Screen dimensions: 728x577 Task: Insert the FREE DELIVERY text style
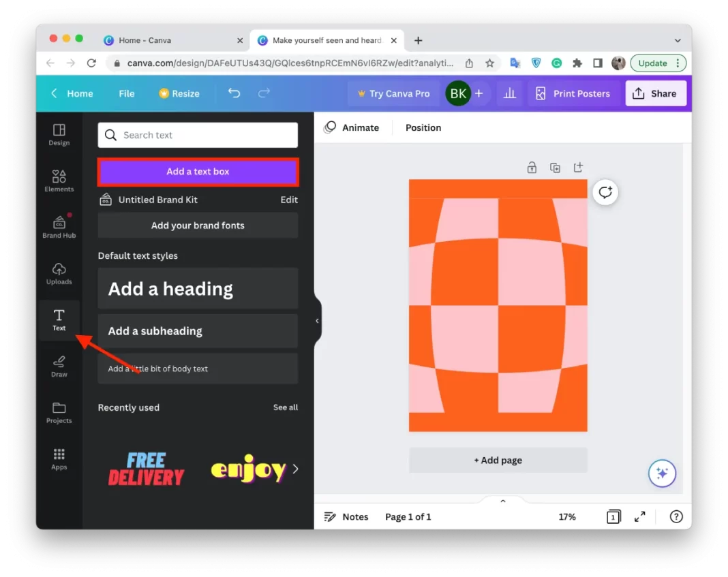coord(147,469)
